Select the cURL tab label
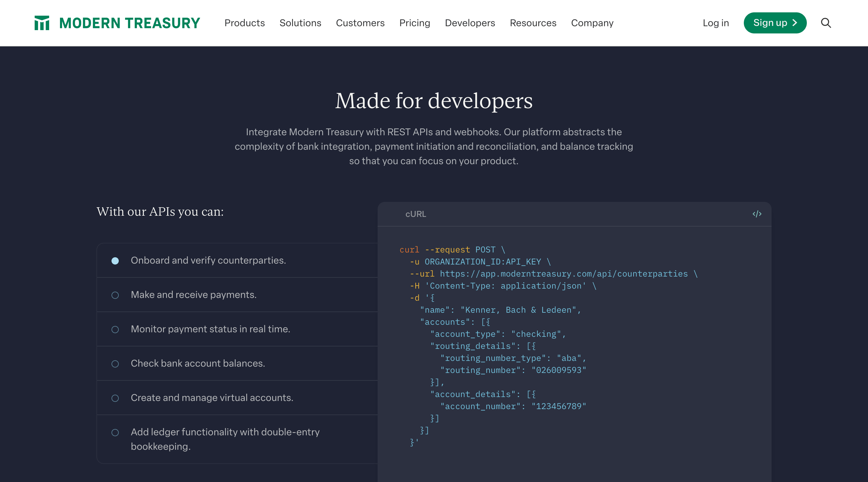868x482 pixels. pos(416,214)
